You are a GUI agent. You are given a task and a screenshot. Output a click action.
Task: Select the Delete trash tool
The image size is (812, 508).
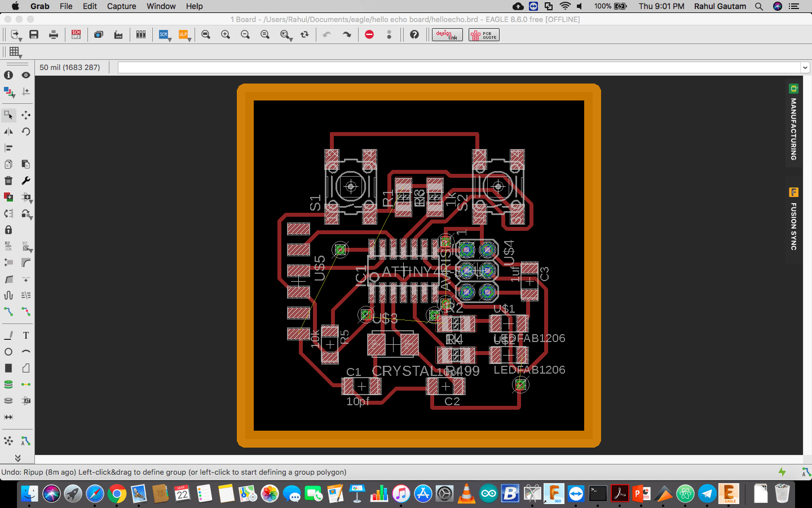click(x=8, y=181)
